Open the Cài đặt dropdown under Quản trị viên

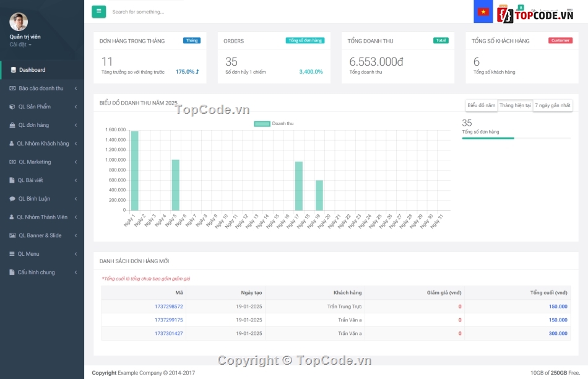point(20,45)
